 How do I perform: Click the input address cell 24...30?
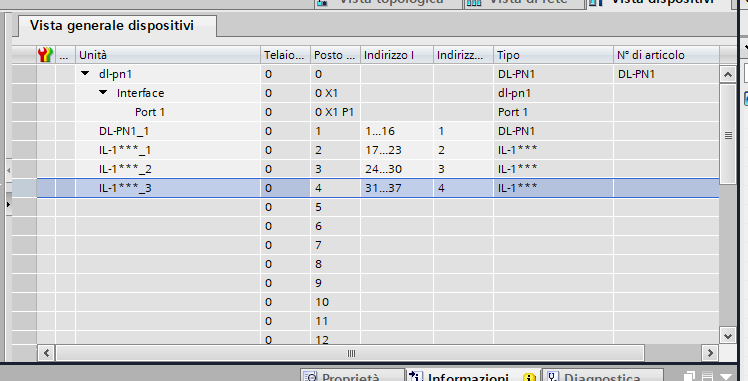pos(397,169)
